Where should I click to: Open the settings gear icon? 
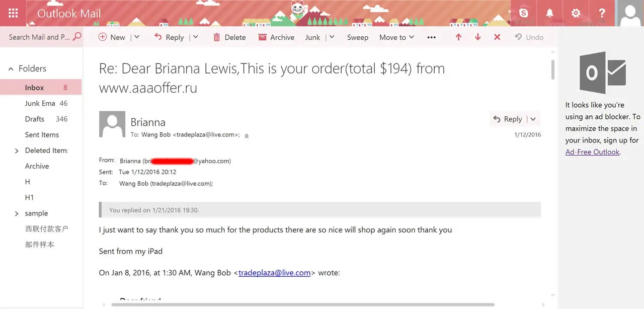pyautogui.click(x=576, y=13)
